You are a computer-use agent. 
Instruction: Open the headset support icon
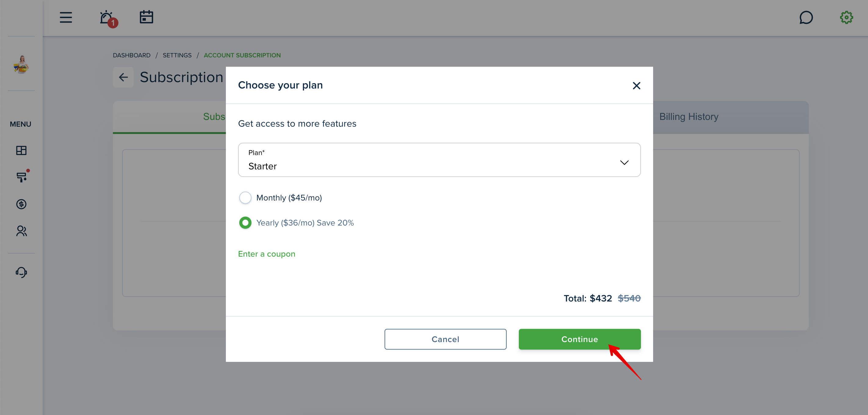click(21, 272)
